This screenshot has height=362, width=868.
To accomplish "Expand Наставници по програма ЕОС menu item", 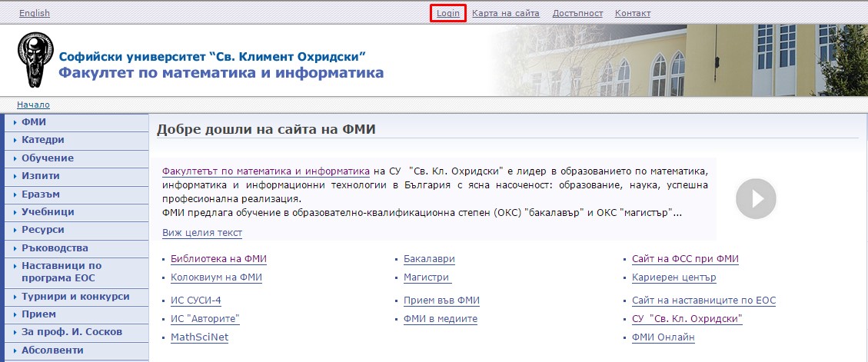I will tap(76, 272).
